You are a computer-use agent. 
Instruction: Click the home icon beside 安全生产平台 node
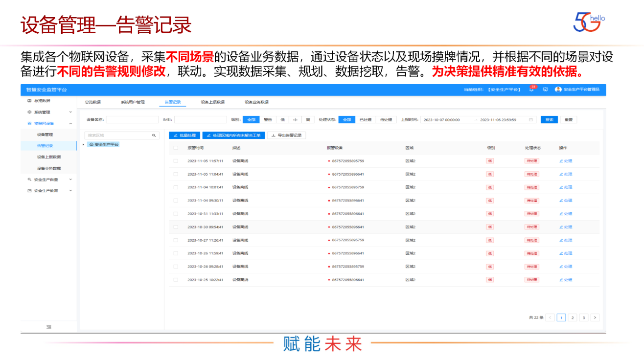point(91,145)
